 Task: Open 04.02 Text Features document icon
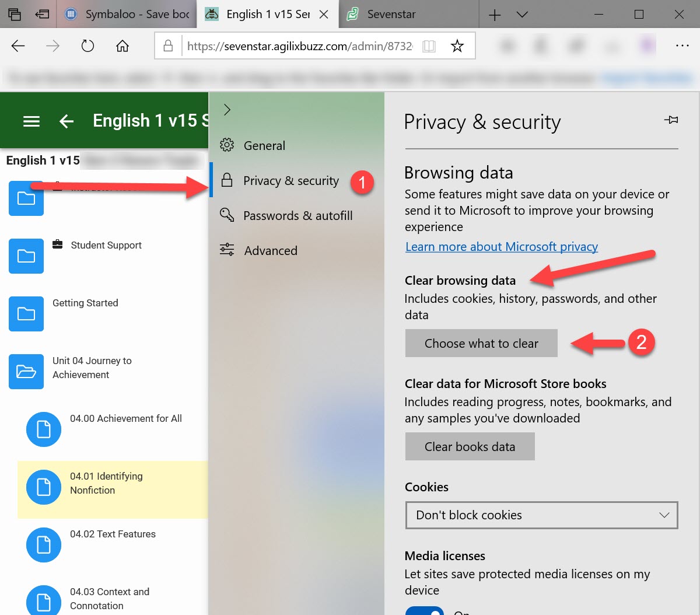pos(44,545)
